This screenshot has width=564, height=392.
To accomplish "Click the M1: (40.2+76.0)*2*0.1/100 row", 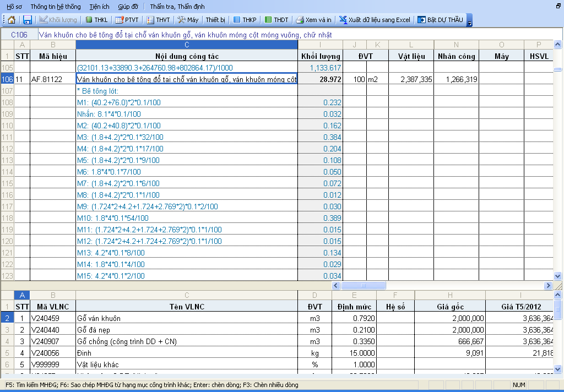I will pyautogui.click(x=187, y=102).
